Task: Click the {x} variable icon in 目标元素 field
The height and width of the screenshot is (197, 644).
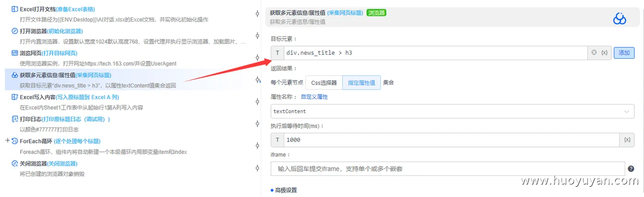Action: (604, 53)
